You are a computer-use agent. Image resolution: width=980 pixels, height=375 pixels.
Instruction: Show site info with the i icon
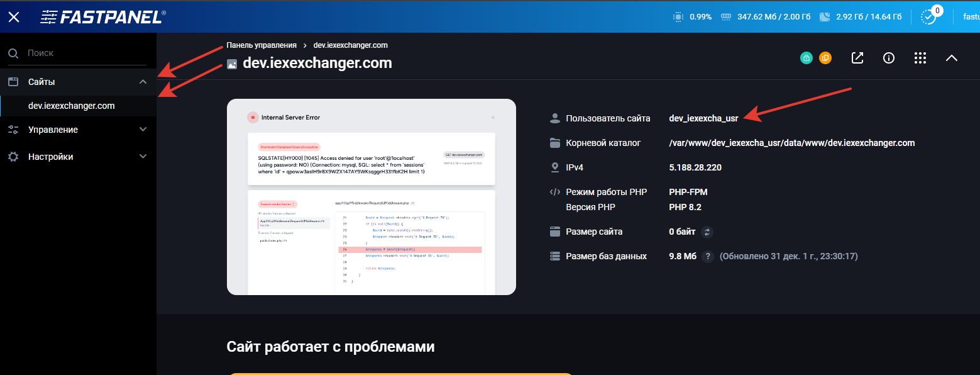coord(889,58)
